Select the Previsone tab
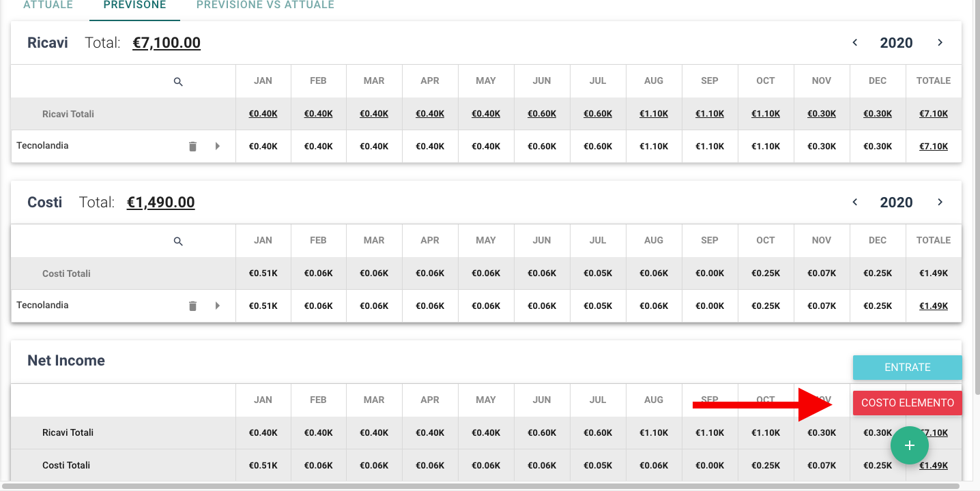 [x=134, y=5]
